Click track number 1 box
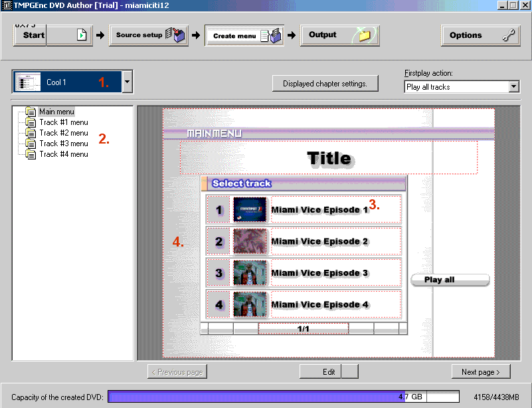Image resolution: width=532 pixels, height=408 pixels. (x=219, y=210)
